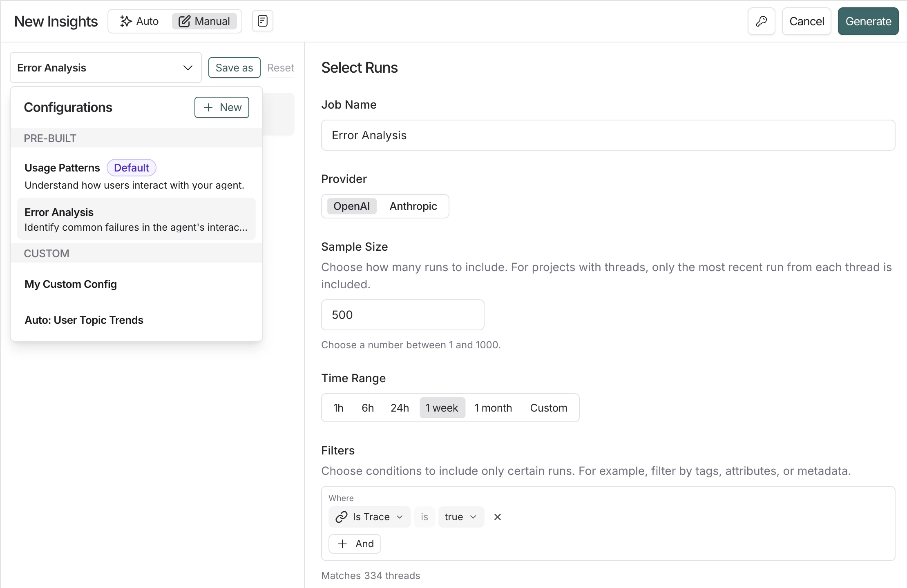The width and height of the screenshot is (907, 588).
Task: Click the Generate button
Action: click(x=868, y=21)
